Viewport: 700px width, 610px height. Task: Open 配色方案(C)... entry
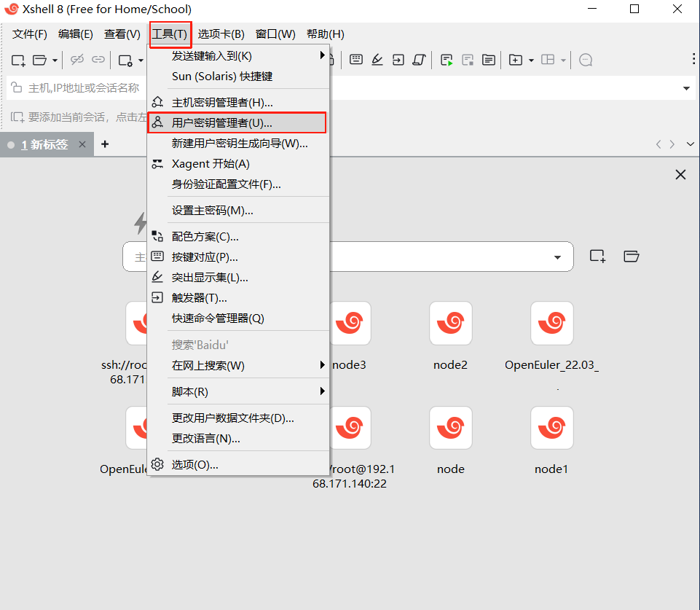click(238, 236)
